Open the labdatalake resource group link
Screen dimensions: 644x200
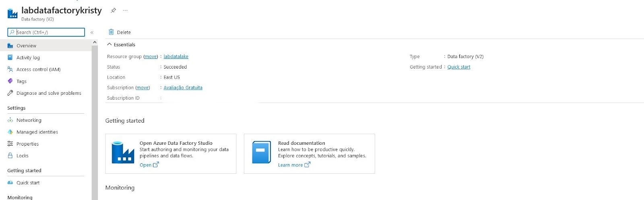point(176,56)
